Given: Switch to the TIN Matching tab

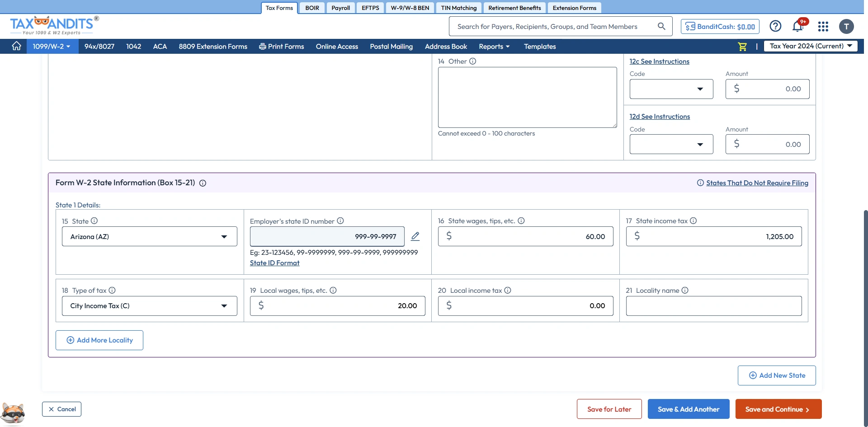Looking at the screenshot, I should click(458, 7).
